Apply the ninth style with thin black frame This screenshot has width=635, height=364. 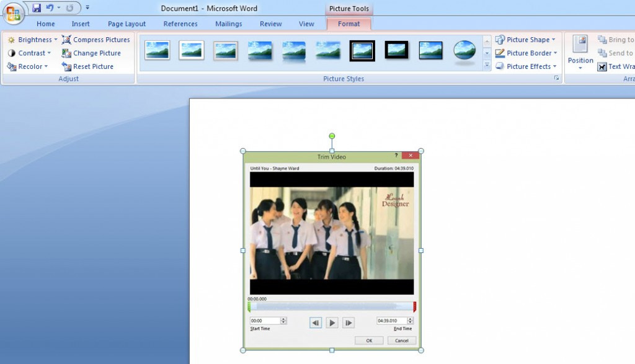tap(430, 51)
